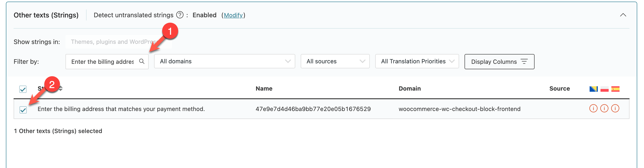Open the All sources dropdown
This screenshot has width=644, height=168.
335,61
